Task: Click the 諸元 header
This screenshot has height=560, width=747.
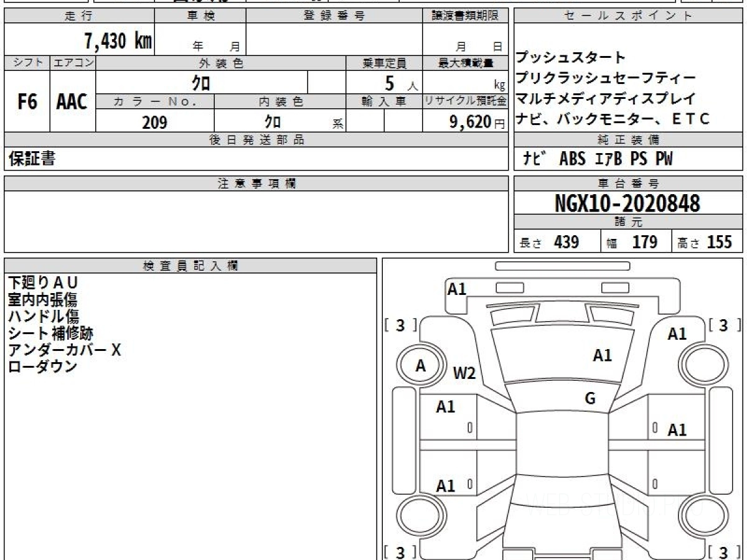Action: coord(629,222)
